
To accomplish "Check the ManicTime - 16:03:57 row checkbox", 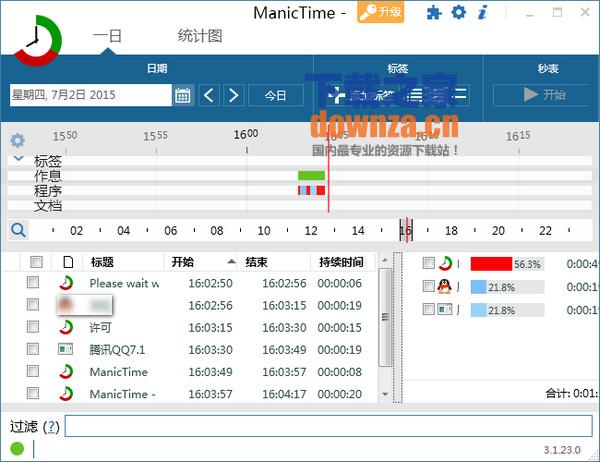I will [33, 393].
